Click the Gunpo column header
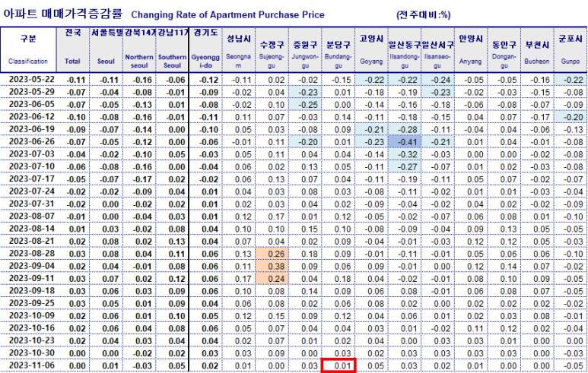 (571, 50)
